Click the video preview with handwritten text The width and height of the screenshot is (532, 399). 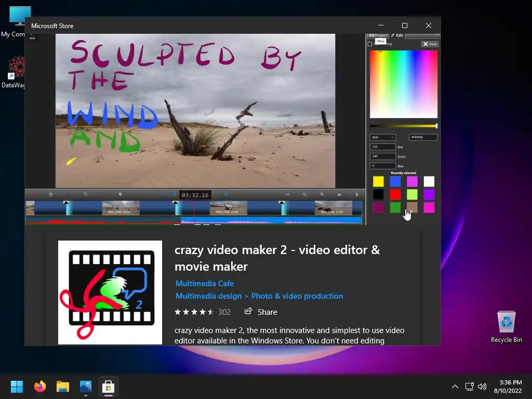pyautogui.click(x=195, y=111)
